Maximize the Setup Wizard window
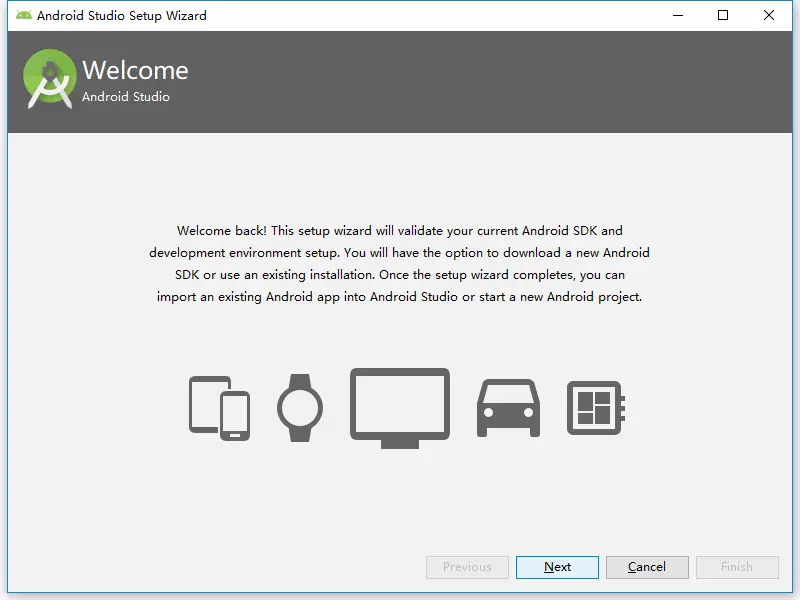The image size is (800, 600). 723,15
